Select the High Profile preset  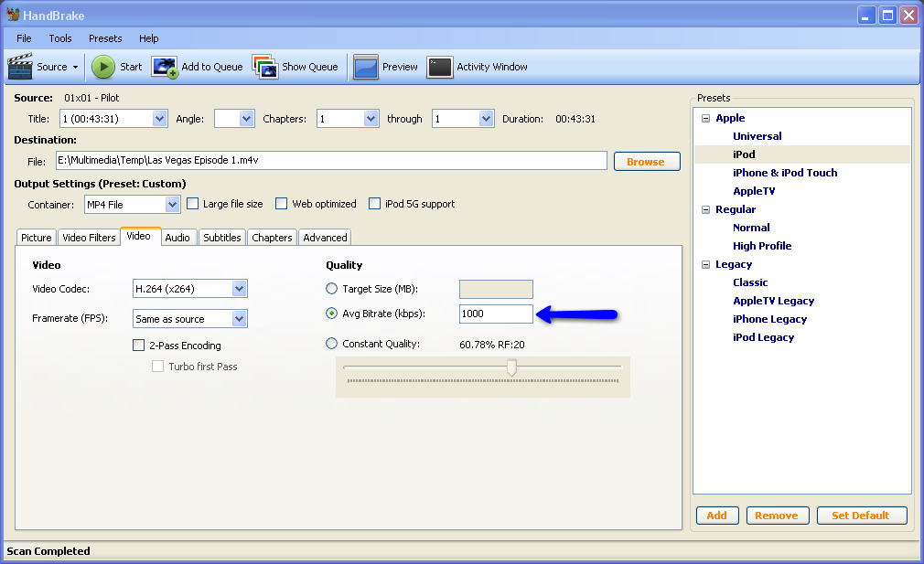click(762, 246)
